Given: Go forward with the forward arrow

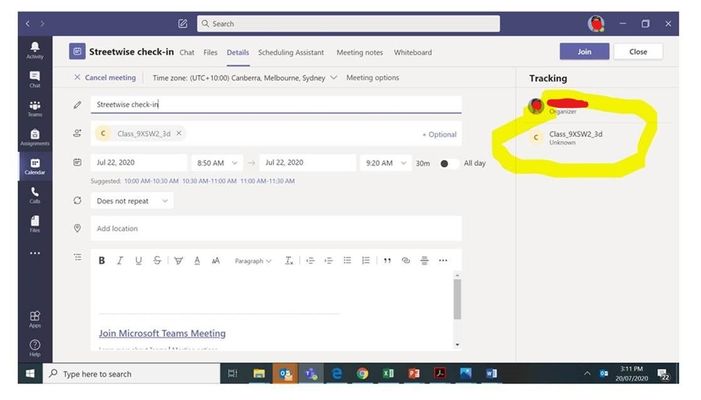Looking at the screenshot, I should (42, 23).
